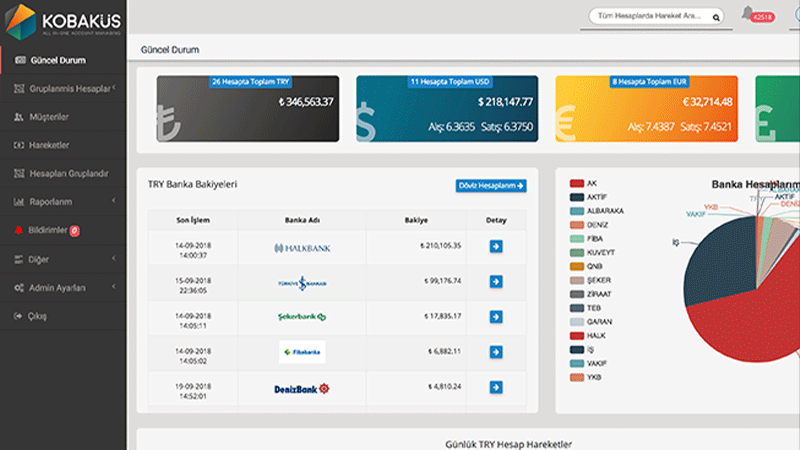Screen dimensions: 800x450
Task: Toggle HALK legend color swatch
Action: click(x=577, y=336)
